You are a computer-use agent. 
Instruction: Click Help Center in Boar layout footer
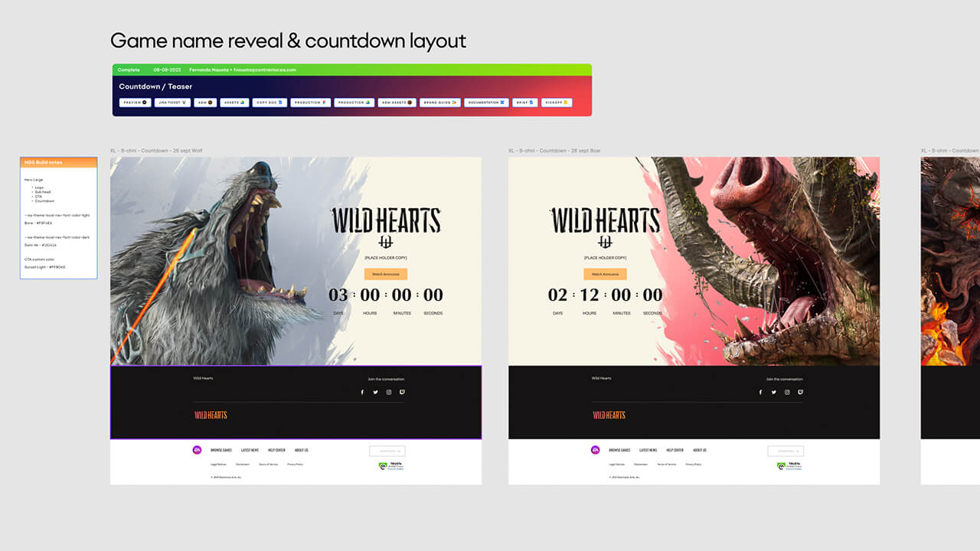675,450
